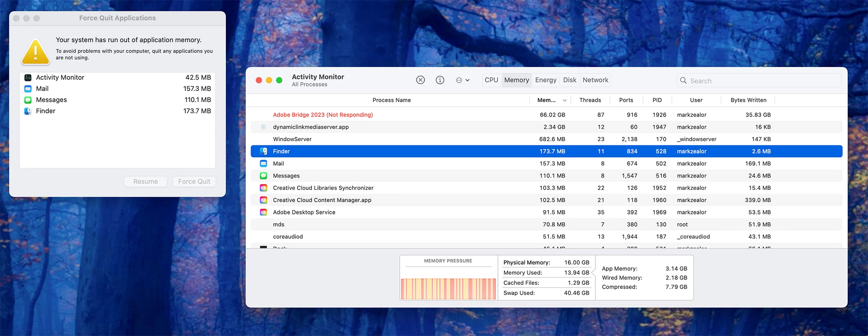
Task: Select the dynamiclinkmediaserver.app process
Action: coord(546,127)
